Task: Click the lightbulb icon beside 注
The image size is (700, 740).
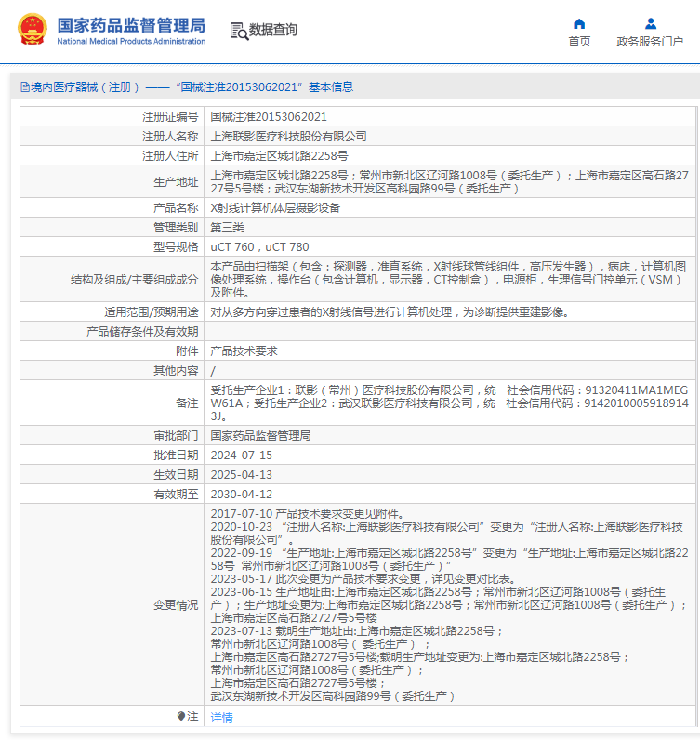Action: point(181,717)
